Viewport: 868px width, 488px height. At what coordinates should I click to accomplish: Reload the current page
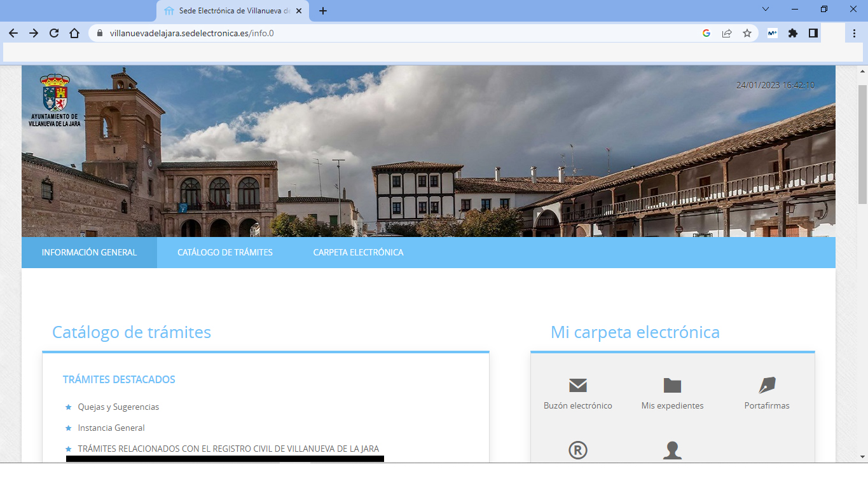(54, 33)
